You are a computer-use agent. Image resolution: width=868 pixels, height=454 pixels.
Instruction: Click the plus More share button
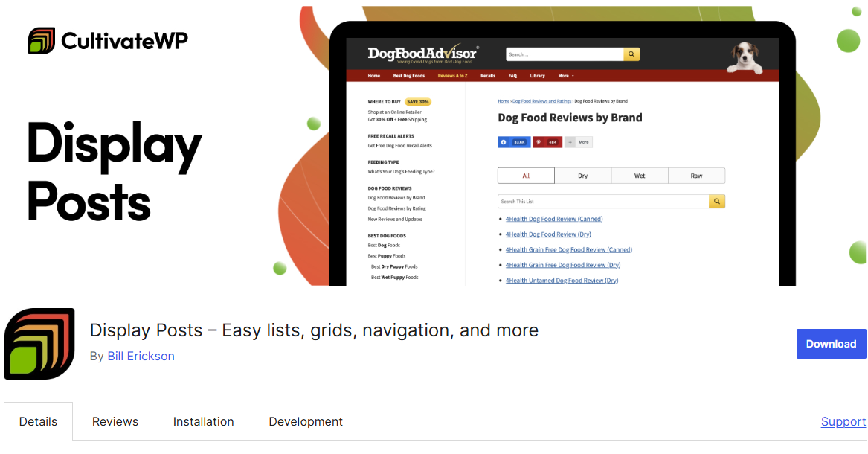point(579,142)
